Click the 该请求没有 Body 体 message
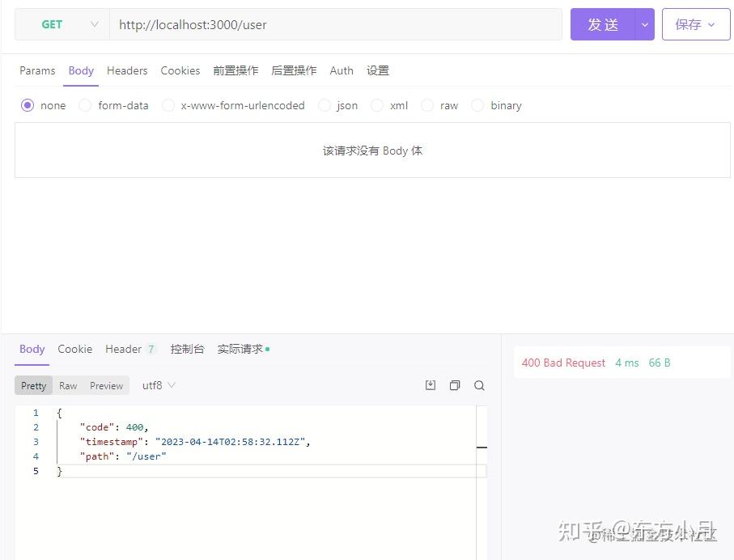Image resolution: width=734 pixels, height=560 pixels. point(372,151)
